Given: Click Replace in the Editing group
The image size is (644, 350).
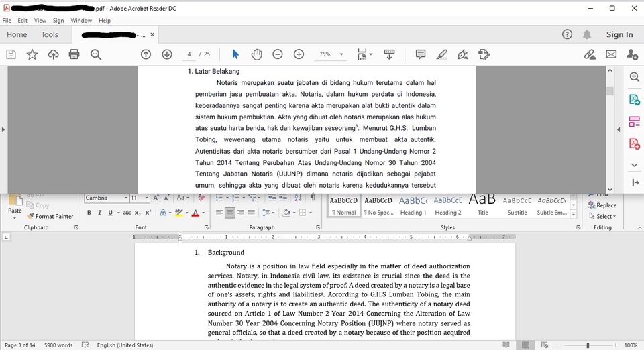Looking at the screenshot, I should pos(602,205).
